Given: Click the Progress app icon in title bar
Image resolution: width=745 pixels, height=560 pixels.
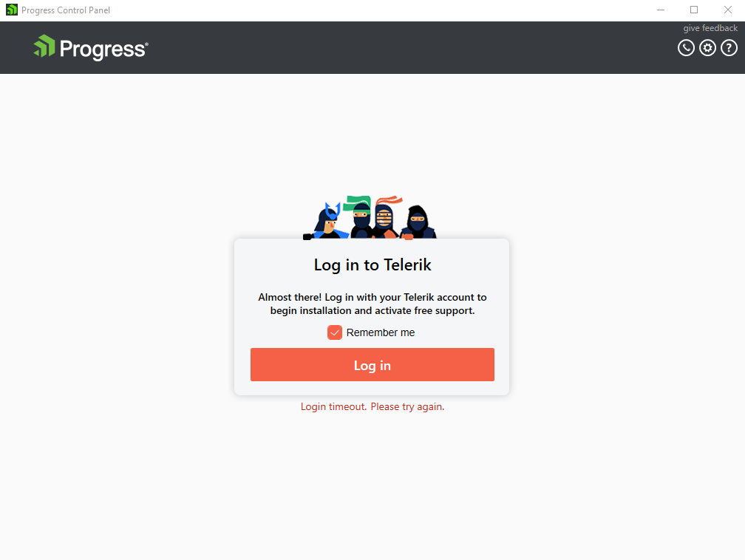Looking at the screenshot, I should (11, 10).
